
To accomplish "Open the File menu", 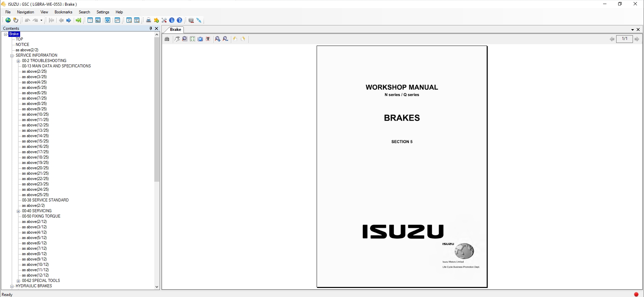I will point(8,12).
